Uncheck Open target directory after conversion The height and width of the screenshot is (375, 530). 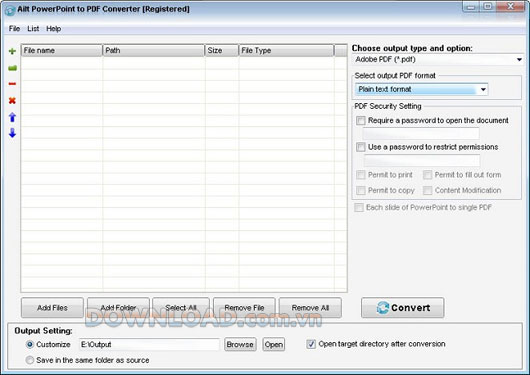311,344
